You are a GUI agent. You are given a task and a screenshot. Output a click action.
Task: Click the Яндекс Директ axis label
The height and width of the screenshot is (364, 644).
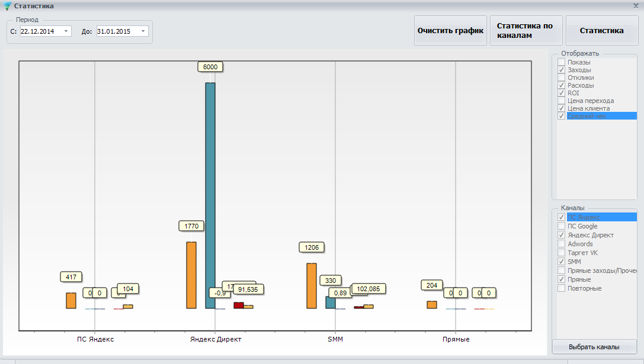tap(216, 339)
